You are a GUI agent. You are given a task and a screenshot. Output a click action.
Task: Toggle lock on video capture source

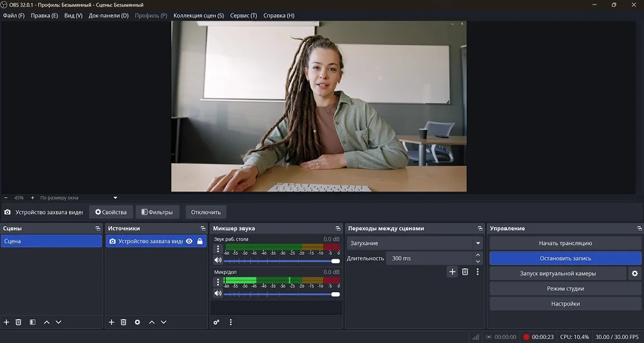200,241
